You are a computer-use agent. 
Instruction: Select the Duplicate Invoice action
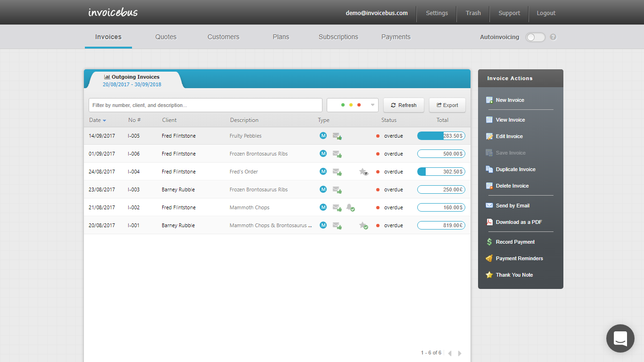pos(516,169)
